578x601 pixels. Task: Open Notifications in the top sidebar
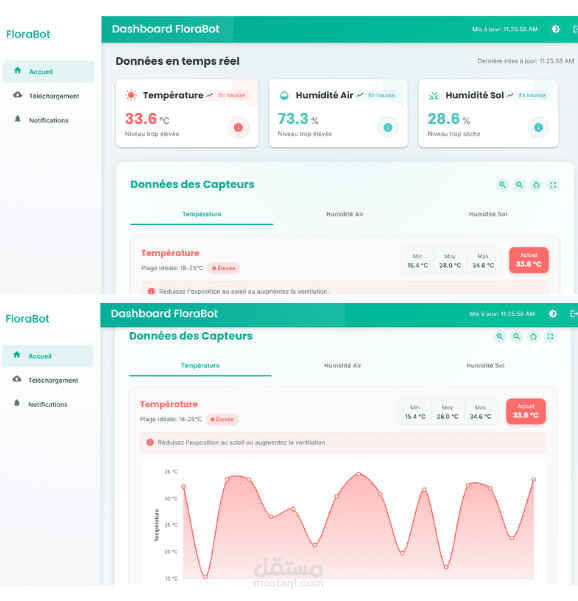point(49,120)
